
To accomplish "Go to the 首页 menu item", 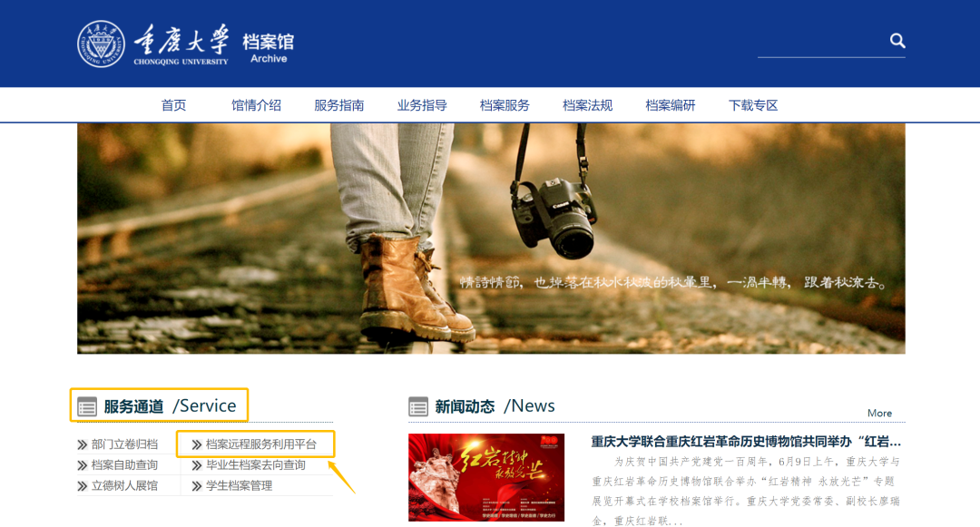I will pos(173,105).
